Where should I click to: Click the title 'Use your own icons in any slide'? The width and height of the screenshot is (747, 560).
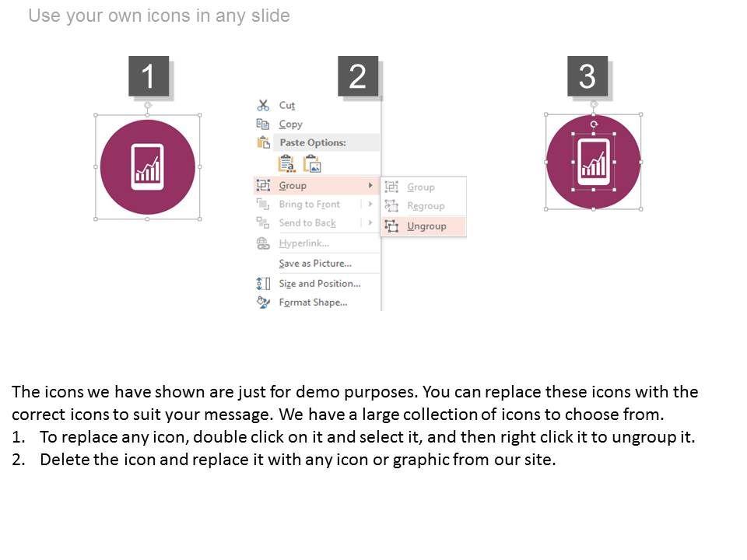click(x=159, y=16)
